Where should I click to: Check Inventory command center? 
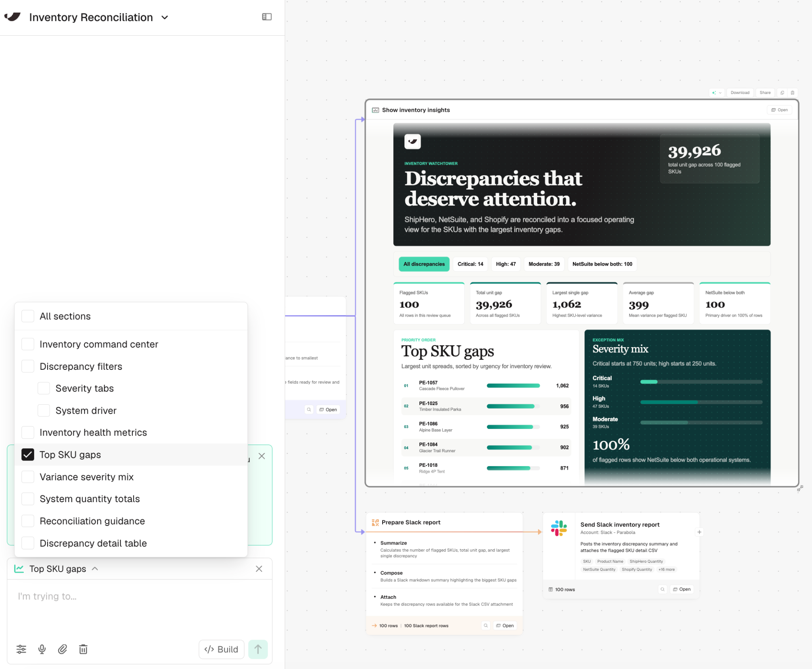28,344
